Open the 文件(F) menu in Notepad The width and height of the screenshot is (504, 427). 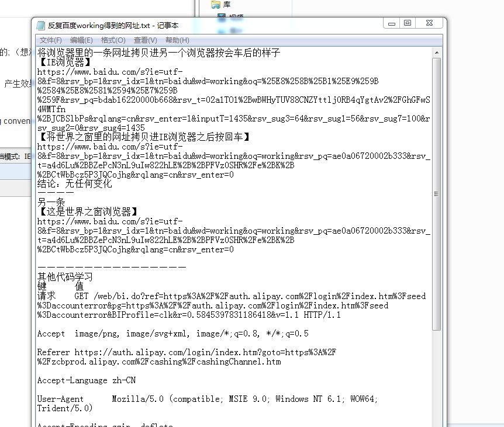50,40
